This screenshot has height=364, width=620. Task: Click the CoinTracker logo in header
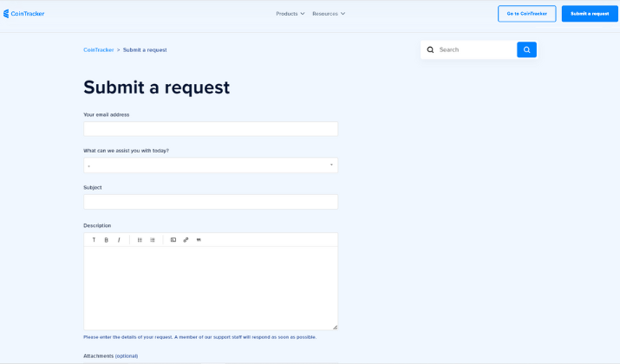[x=23, y=14]
